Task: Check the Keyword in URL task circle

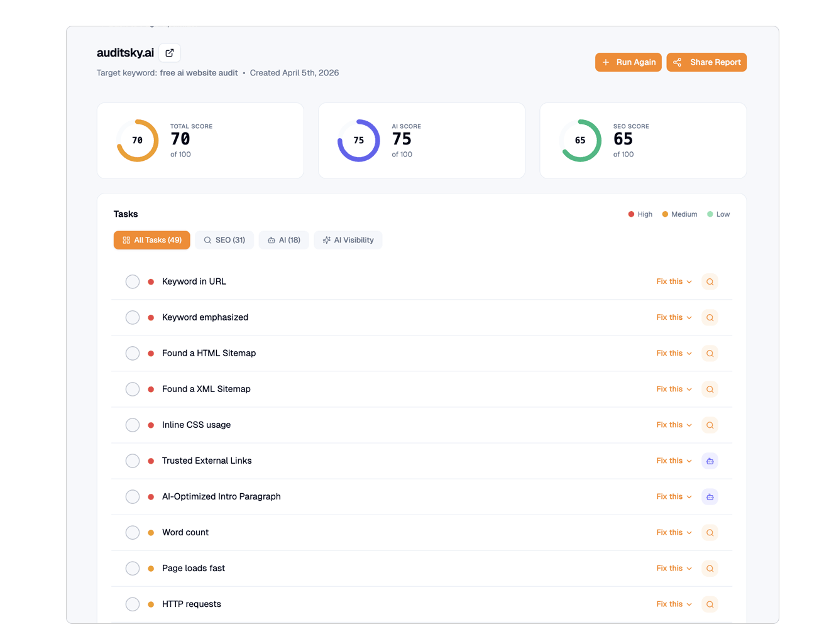Action: coord(133,281)
